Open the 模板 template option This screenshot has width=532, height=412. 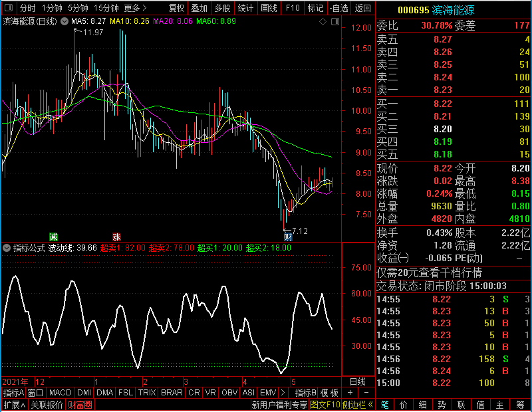tap(329, 393)
